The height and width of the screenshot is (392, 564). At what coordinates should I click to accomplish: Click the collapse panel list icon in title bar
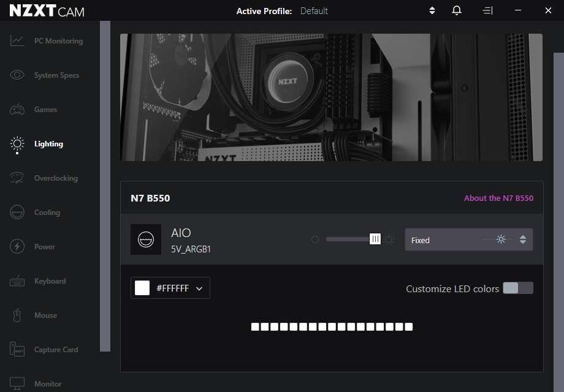487,11
